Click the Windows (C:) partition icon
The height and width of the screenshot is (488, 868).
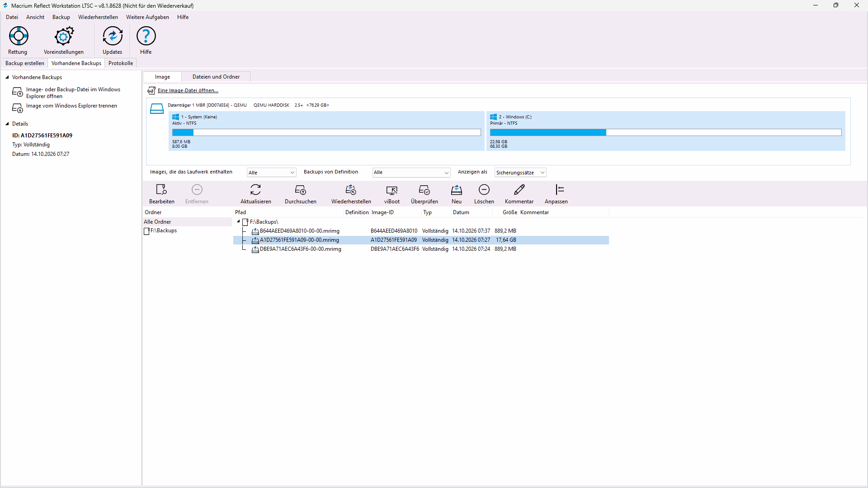click(x=494, y=117)
